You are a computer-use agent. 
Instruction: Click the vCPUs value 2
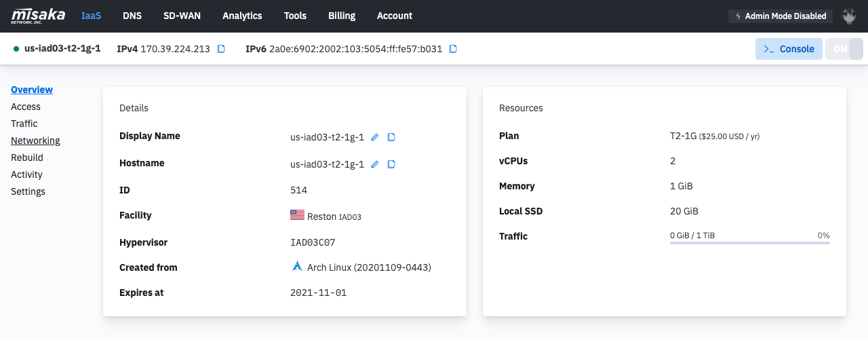point(673,161)
